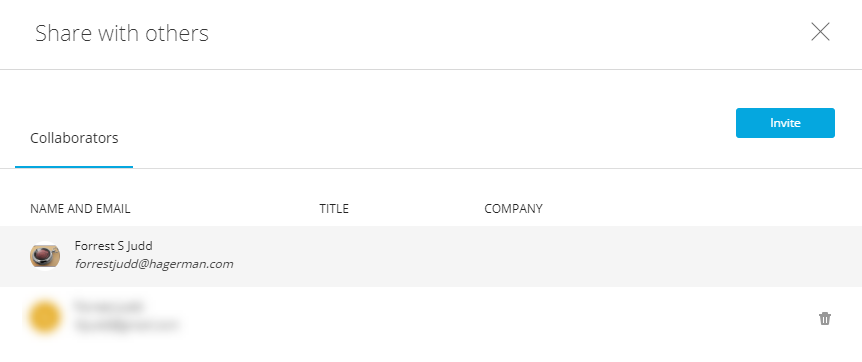Click the blue underline beneath Collaborators tab

[x=74, y=167]
